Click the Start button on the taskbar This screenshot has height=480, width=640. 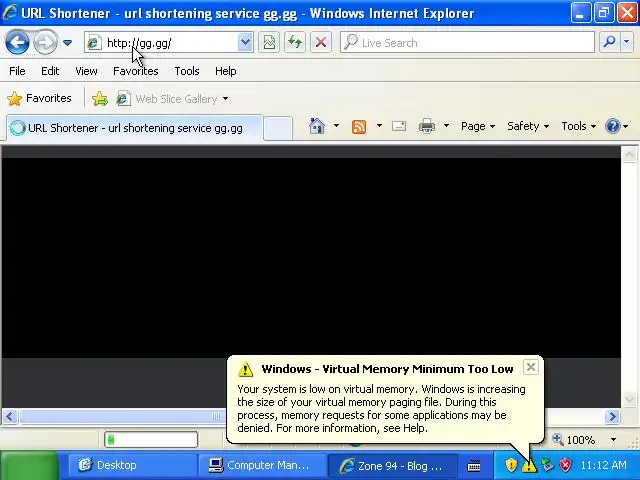[x=29, y=465]
